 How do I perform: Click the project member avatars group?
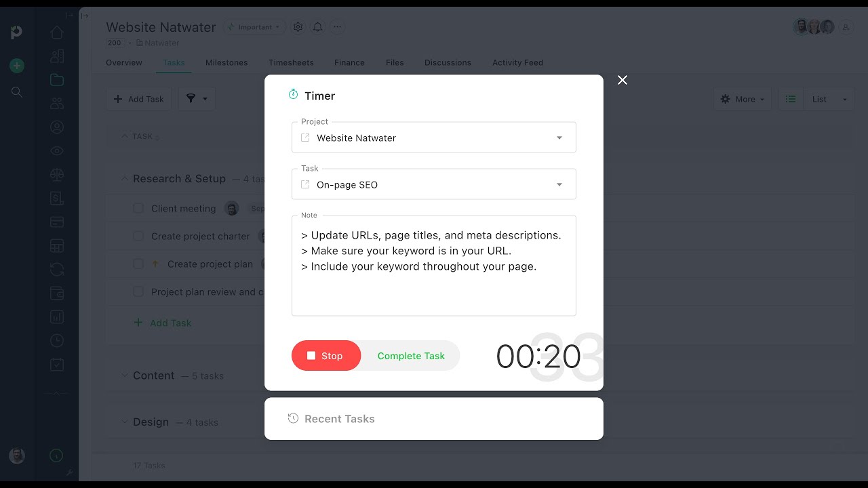814,27
